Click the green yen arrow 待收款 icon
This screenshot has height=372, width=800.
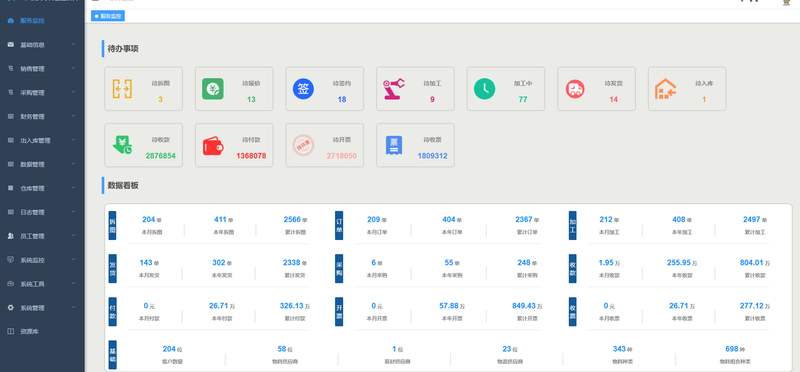(122, 145)
